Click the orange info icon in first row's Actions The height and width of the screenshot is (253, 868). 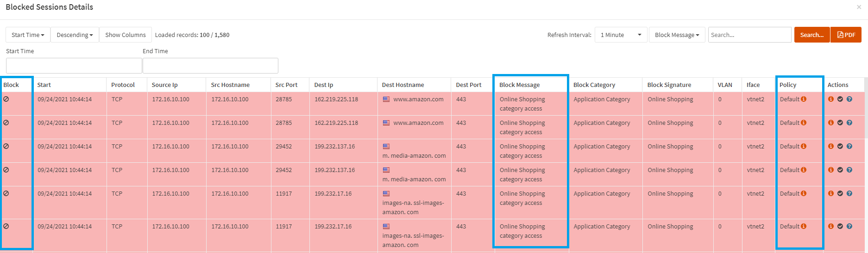831,99
